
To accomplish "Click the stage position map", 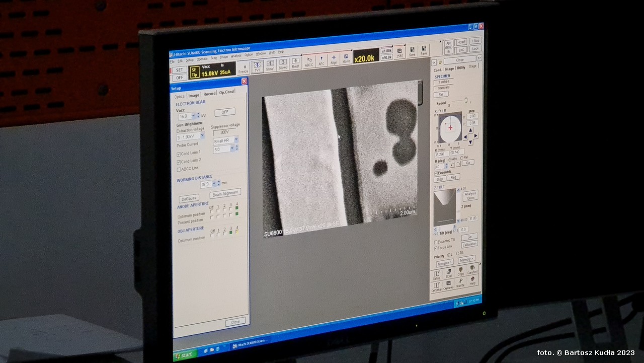I will 450,128.
